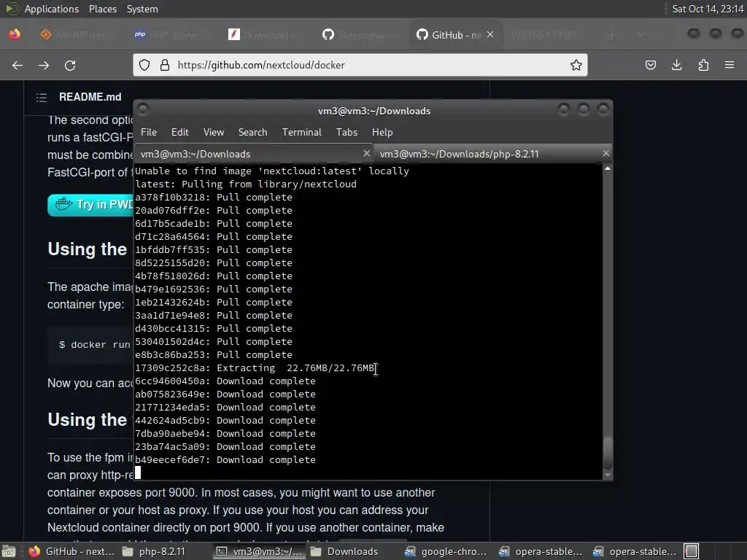Toggle README outline list icon
This screenshot has height=560, width=747.
(x=42, y=98)
